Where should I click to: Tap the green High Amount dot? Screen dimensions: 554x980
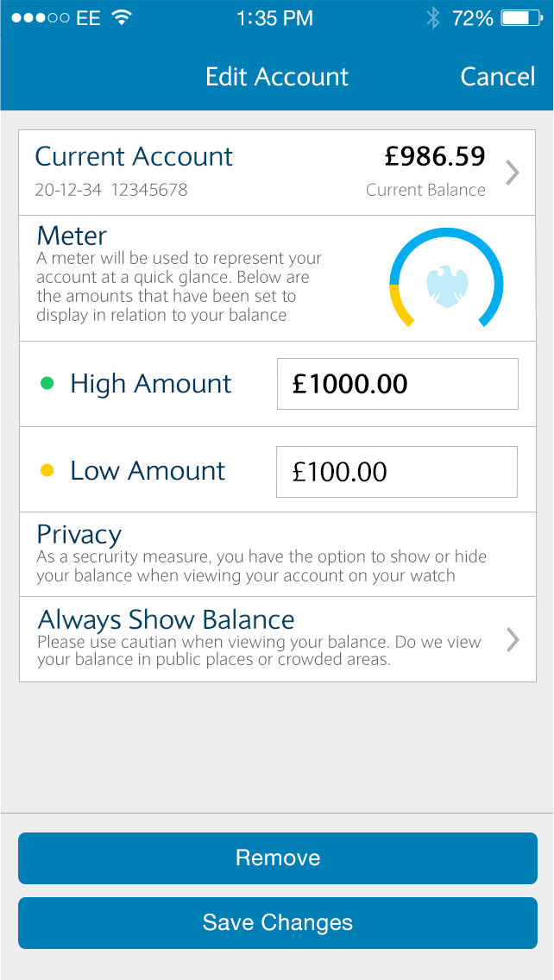pos(47,384)
